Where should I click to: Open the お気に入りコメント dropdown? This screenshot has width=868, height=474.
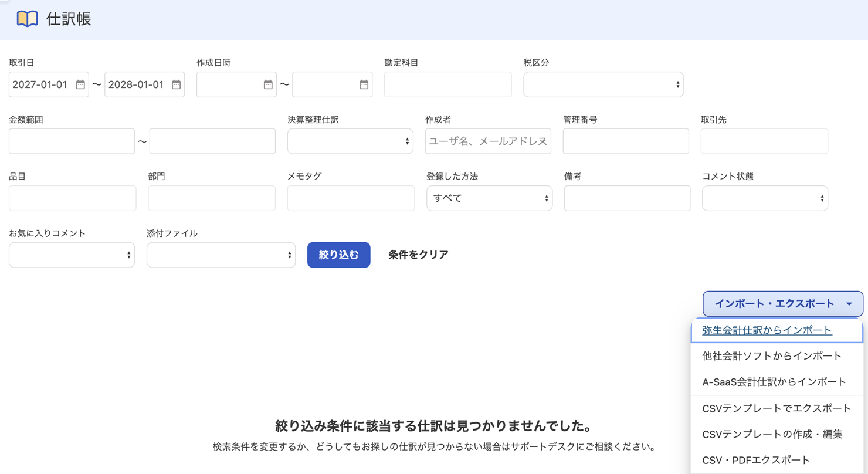(x=72, y=255)
